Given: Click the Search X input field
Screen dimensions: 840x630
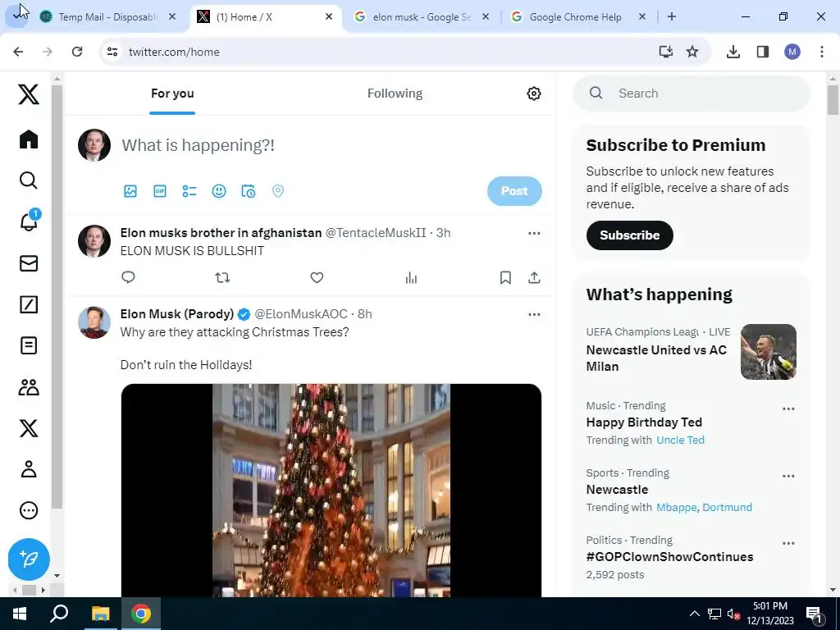Looking at the screenshot, I should (691, 94).
